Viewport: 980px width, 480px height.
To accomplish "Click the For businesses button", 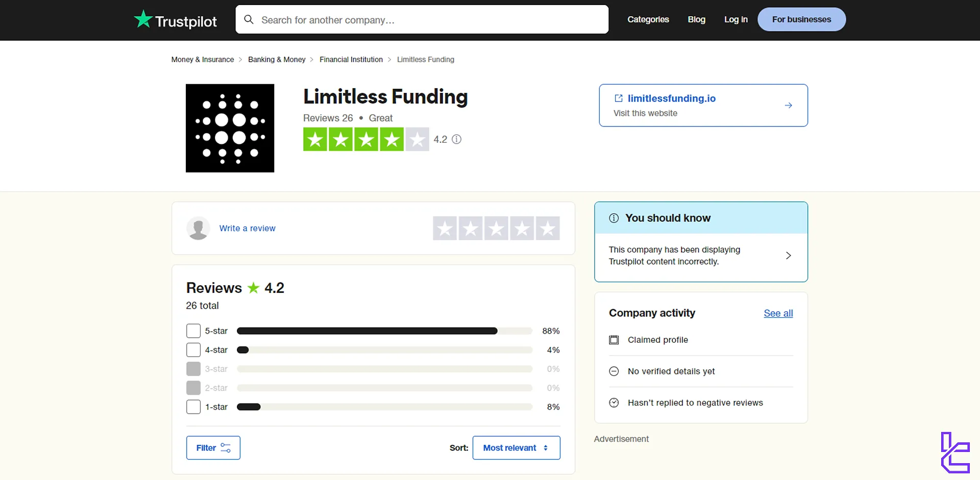I will pyautogui.click(x=801, y=19).
